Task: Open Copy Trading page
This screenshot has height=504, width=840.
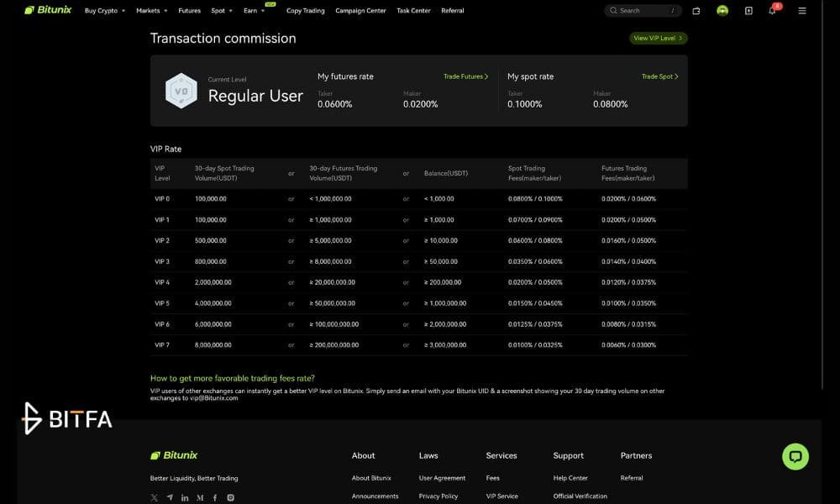Action: 306,11
